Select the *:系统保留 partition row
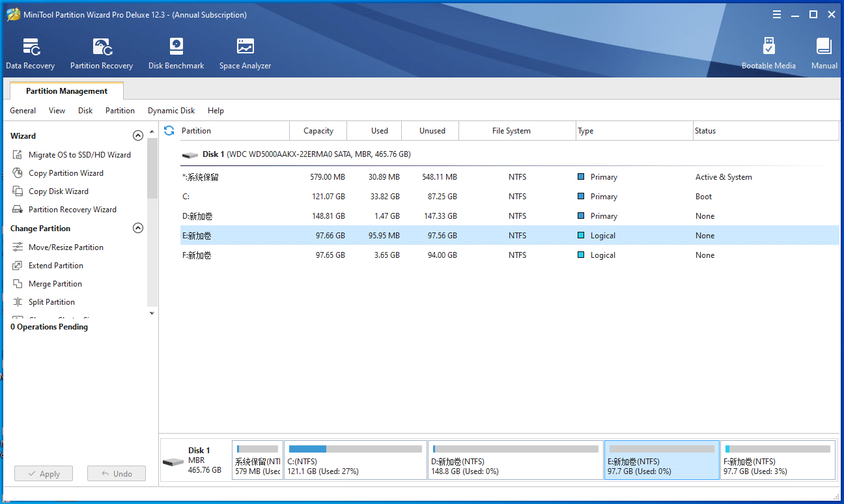This screenshot has height=504, width=844. click(509, 177)
